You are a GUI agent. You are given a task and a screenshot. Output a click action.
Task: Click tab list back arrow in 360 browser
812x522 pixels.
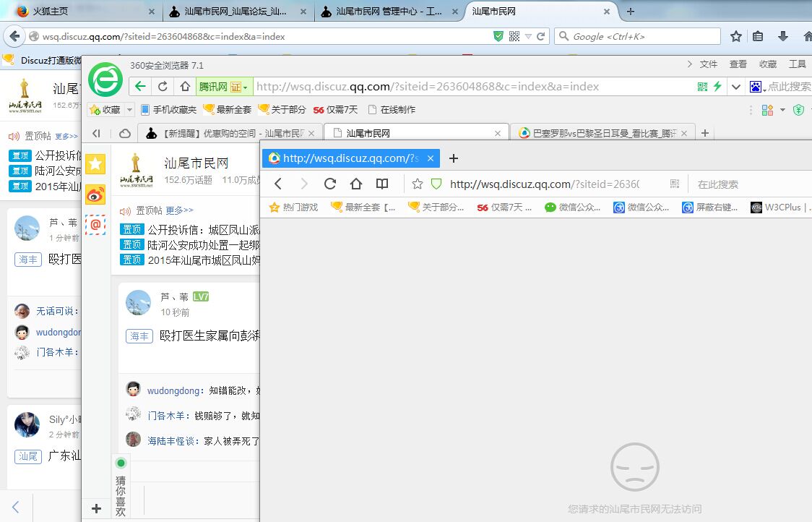(96, 134)
